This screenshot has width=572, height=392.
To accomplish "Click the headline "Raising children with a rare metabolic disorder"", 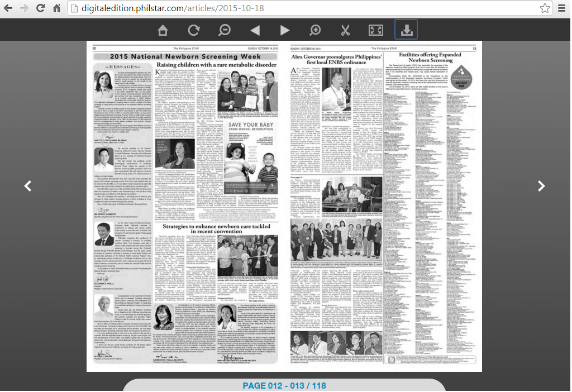I will pyautogui.click(x=216, y=65).
